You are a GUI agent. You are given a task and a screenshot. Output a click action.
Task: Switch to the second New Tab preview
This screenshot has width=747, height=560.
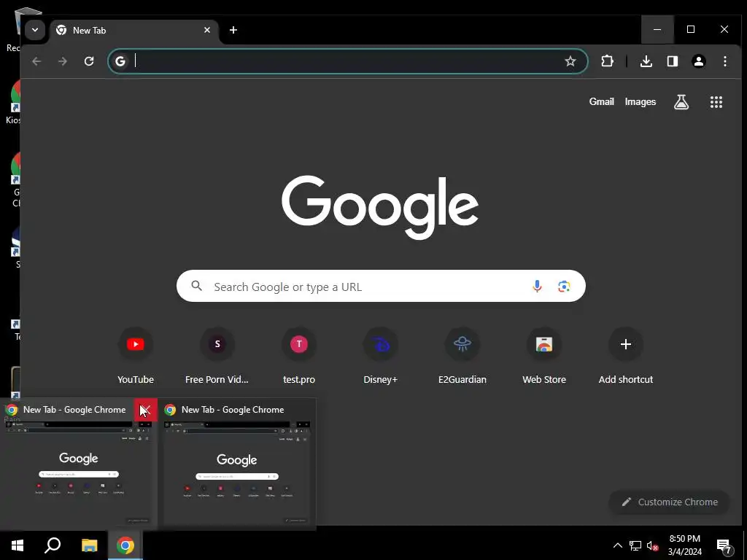237,463
